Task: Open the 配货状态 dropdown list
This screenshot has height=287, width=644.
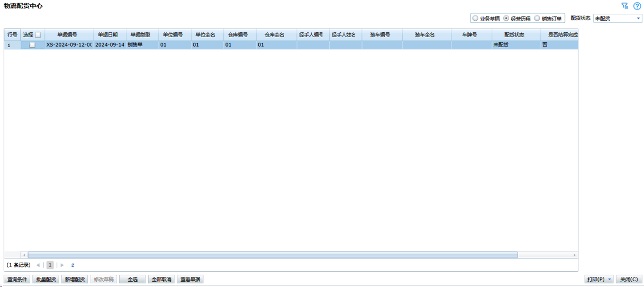Action: click(x=638, y=18)
